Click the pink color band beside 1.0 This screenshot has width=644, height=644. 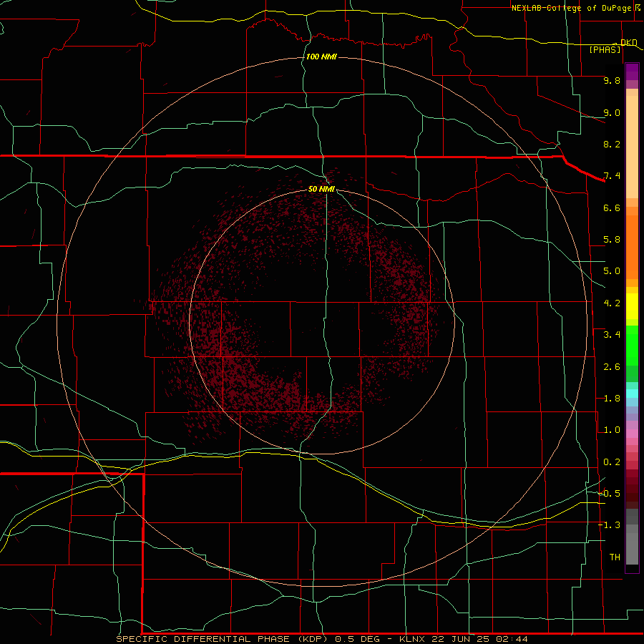pyautogui.click(x=632, y=434)
